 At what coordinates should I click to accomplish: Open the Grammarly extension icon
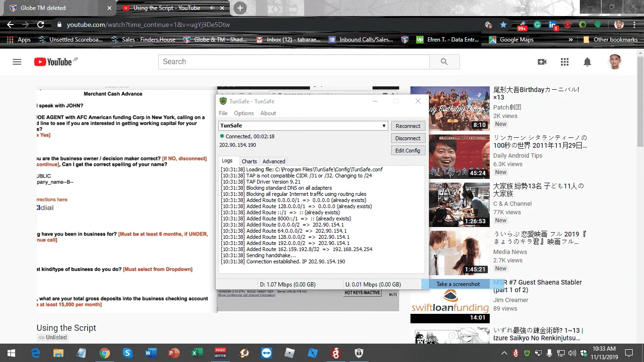[537, 25]
